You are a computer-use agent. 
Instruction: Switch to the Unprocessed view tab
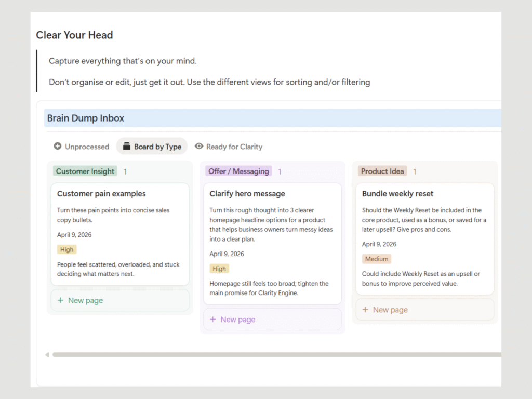pyautogui.click(x=82, y=147)
